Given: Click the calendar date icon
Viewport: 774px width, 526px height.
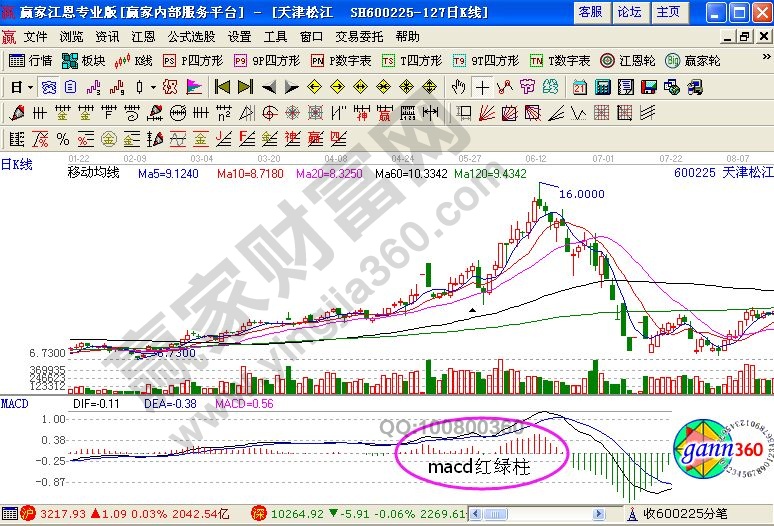Looking at the screenshot, I should [x=580, y=87].
